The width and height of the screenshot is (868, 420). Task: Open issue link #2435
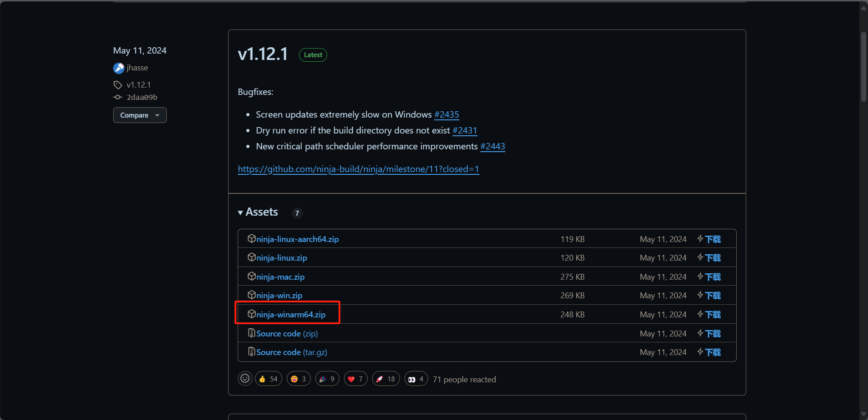coord(447,115)
